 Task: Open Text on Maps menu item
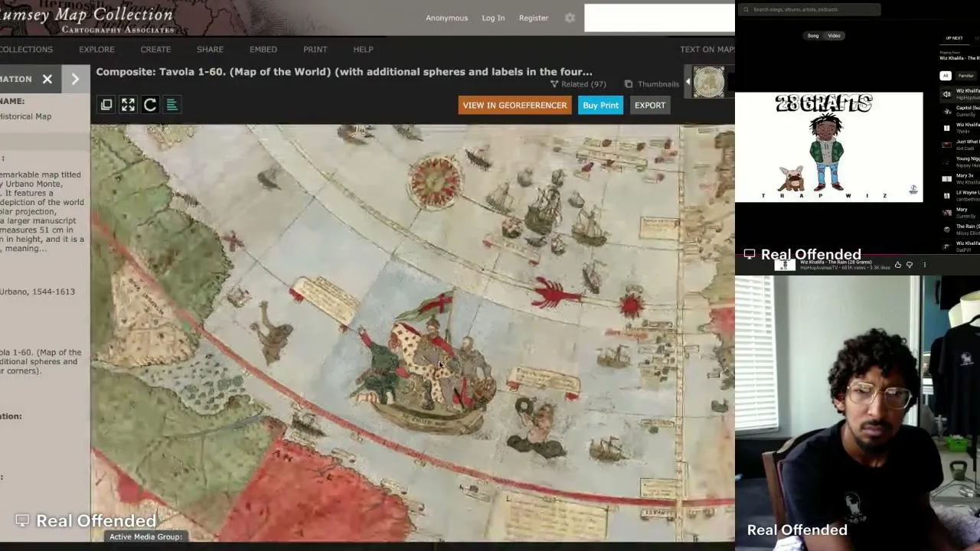click(707, 49)
